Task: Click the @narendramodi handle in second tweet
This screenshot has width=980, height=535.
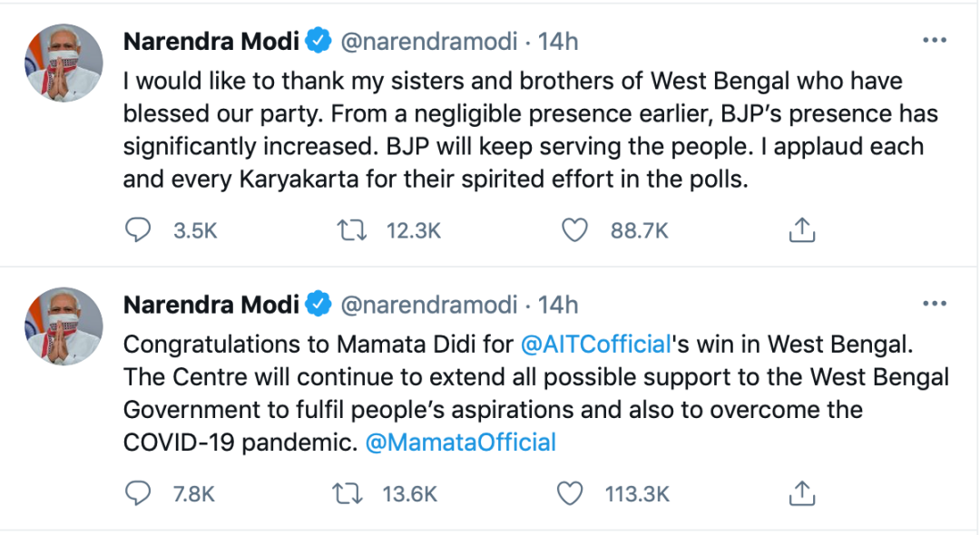Action: (x=428, y=305)
